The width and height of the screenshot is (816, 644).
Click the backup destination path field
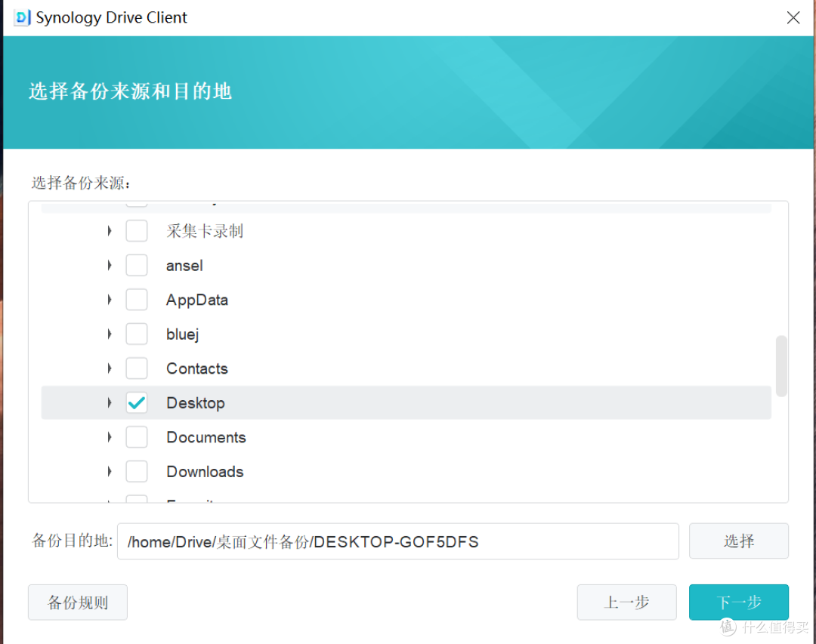pos(398,541)
